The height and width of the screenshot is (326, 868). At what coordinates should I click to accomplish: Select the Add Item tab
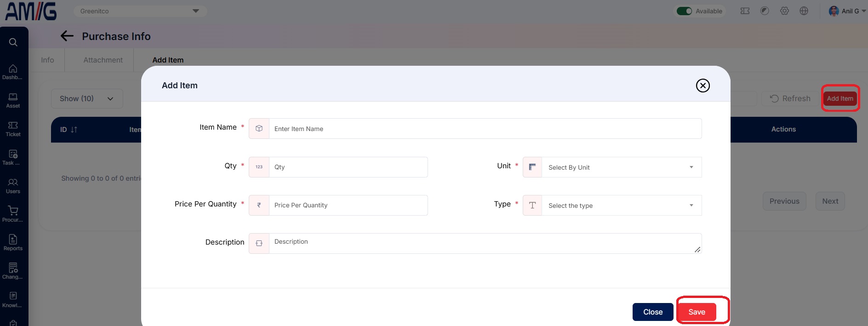168,60
